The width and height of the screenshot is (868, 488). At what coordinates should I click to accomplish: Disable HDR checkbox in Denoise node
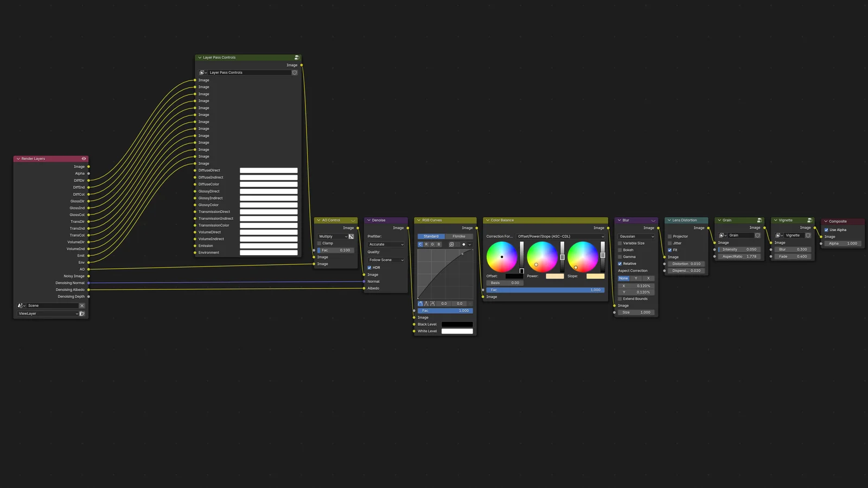pyautogui.click(x=369, y=268)
